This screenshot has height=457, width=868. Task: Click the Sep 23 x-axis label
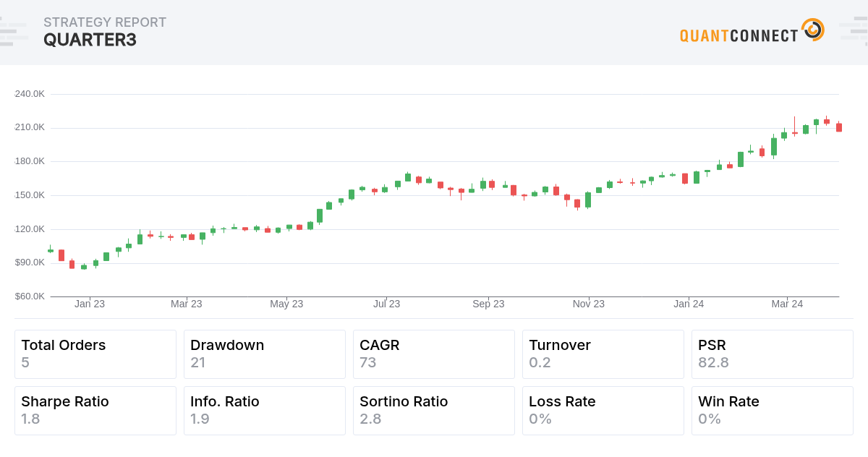click(x=488, y=304)
